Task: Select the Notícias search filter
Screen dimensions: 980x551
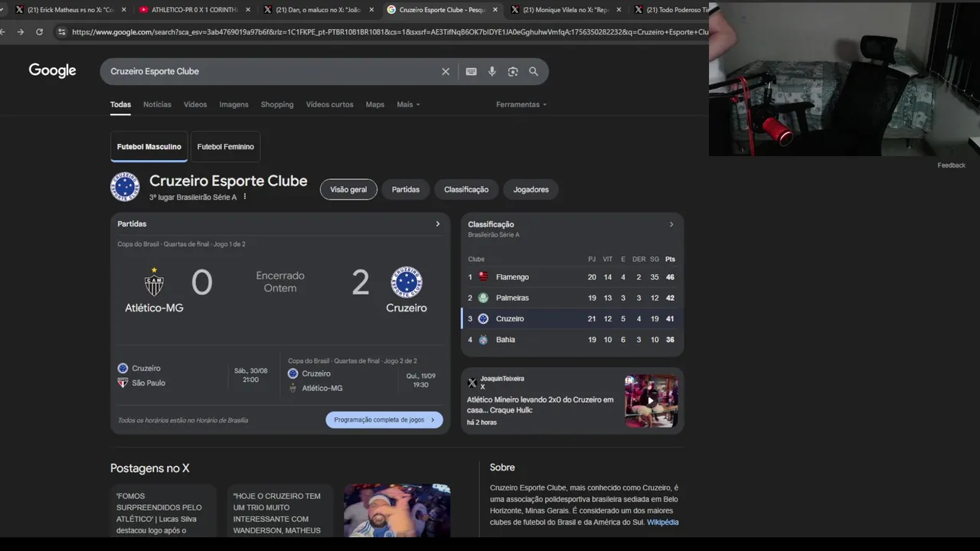Action: tap(157, 104)
